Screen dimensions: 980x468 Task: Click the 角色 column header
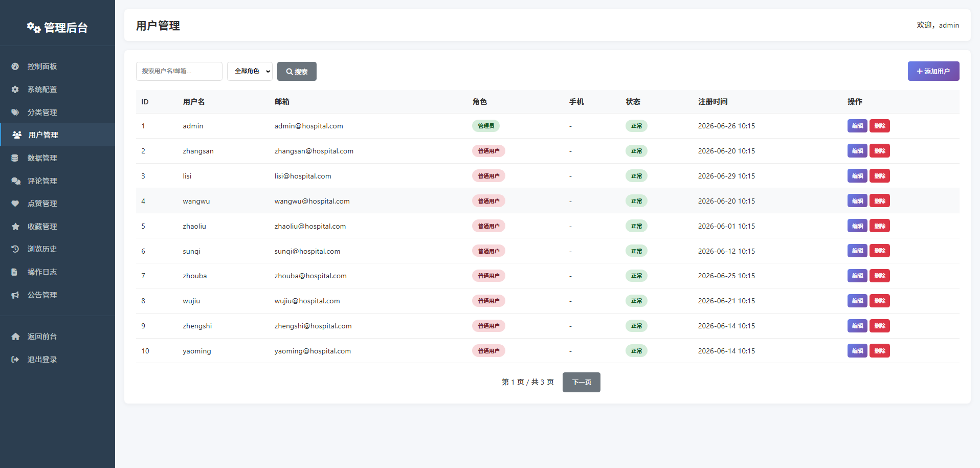click(x=480, y=102)
